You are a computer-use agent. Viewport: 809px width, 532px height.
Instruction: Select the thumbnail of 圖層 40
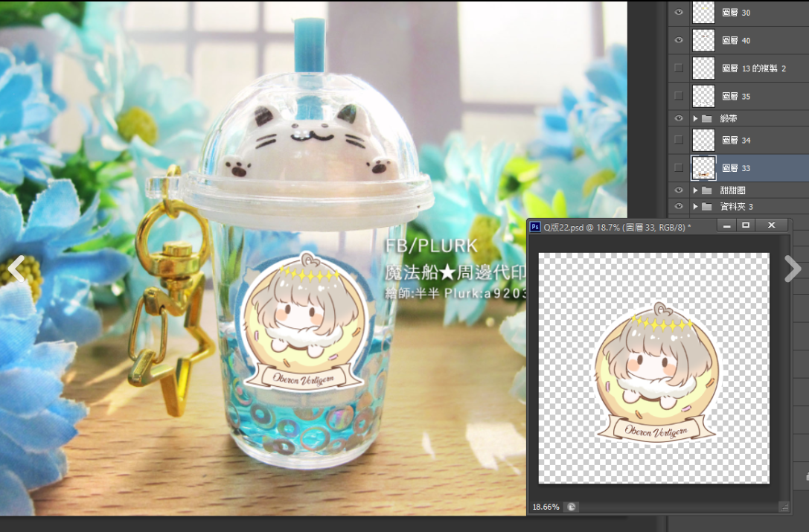pos(703,40)
